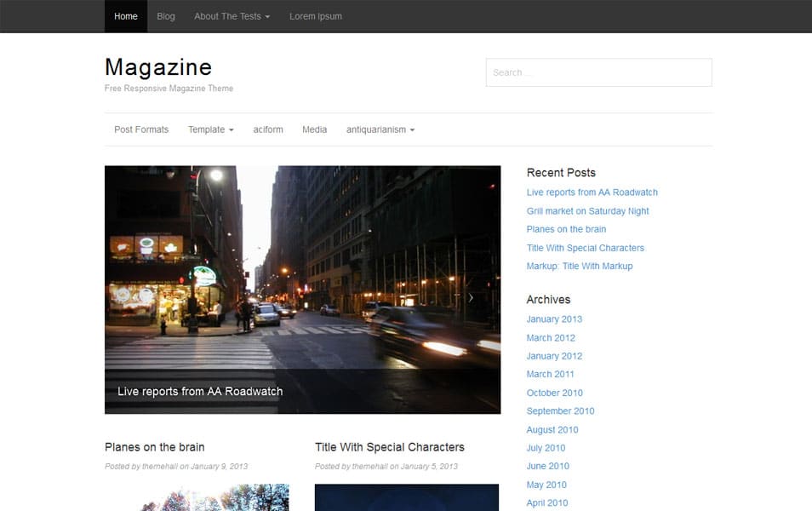The height and width of the screenshot is (511, 812).
Task: Click the search input field
Action: pos(598,72)
